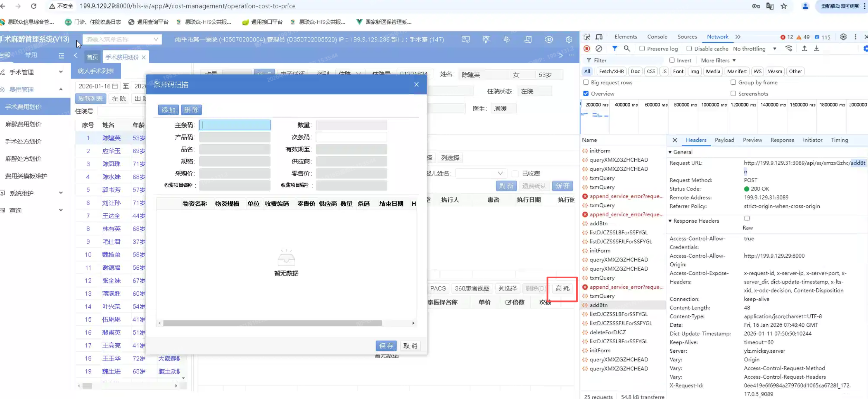The height and width of the screenshot is (399, 868).
Task: Enable the Preserve log checkbox
Action: [642, 49]
